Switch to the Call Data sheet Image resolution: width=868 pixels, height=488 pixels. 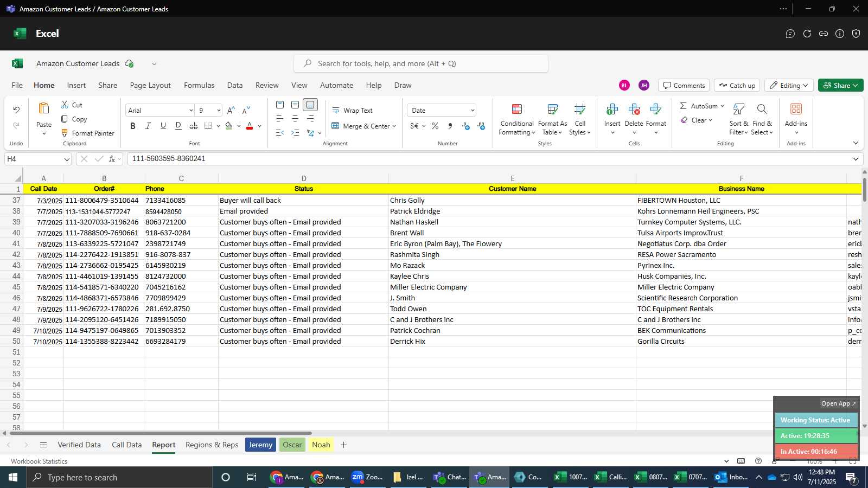pyautogui.click(x=126, y=445)
